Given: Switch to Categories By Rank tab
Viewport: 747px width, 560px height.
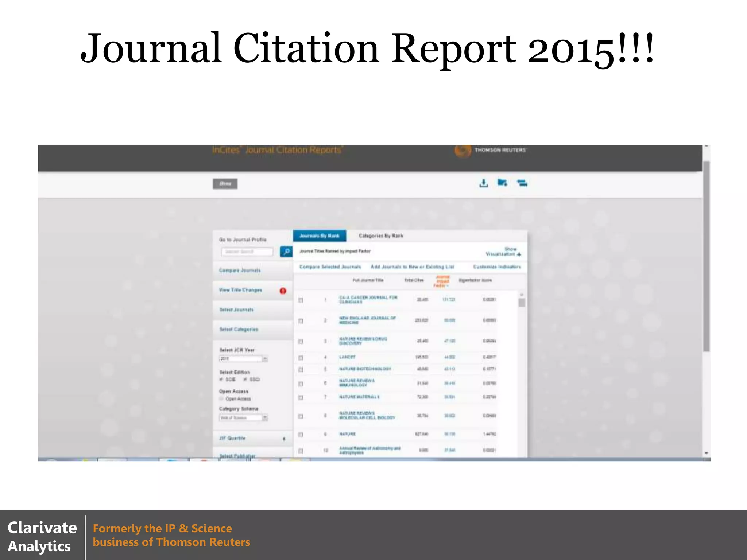Looking at the screenshot, I should click(x=381, y=236).
